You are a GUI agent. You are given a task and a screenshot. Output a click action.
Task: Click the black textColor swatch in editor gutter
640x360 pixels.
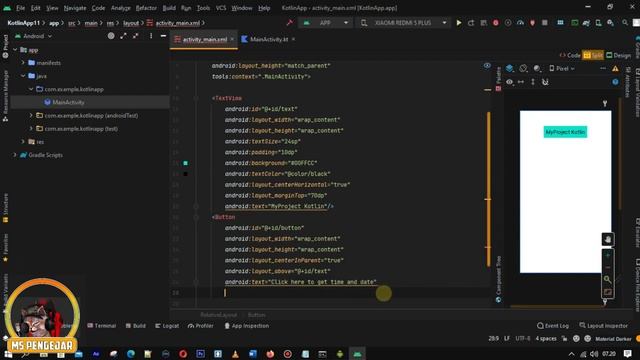click(185, 174)
